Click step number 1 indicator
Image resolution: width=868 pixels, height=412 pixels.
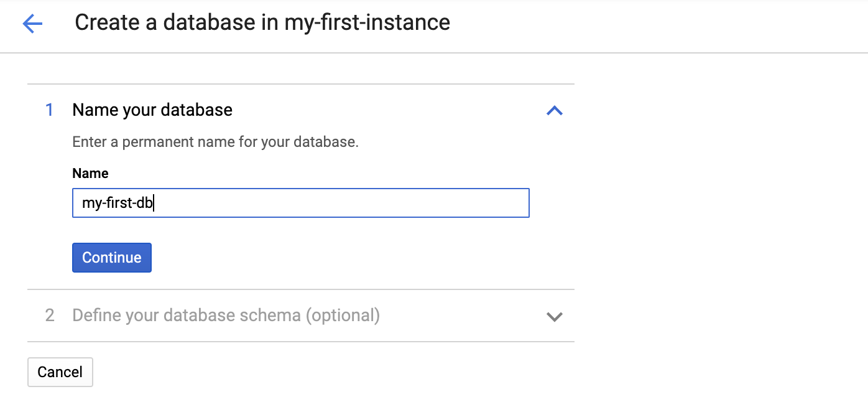pos(50,110)
